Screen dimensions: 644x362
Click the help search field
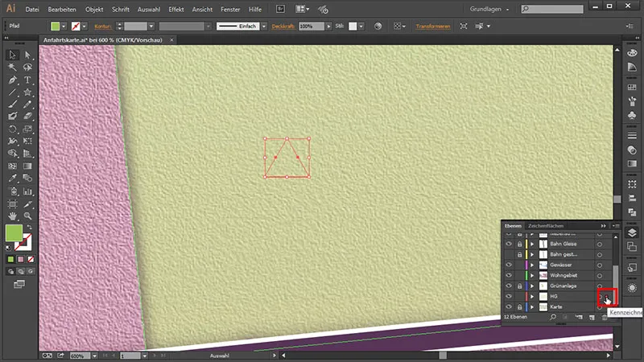(552, 9)
